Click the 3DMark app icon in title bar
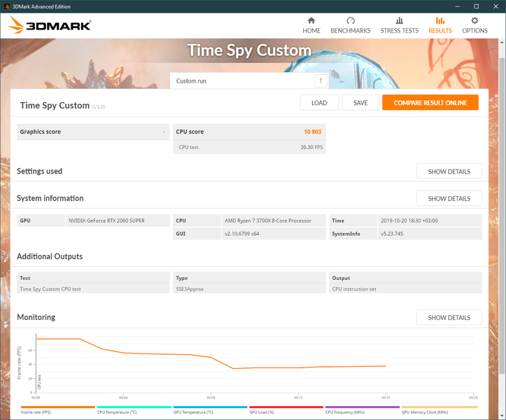This screenshot has width=506, height=420. pyautogui.click(x=7, y=6)
